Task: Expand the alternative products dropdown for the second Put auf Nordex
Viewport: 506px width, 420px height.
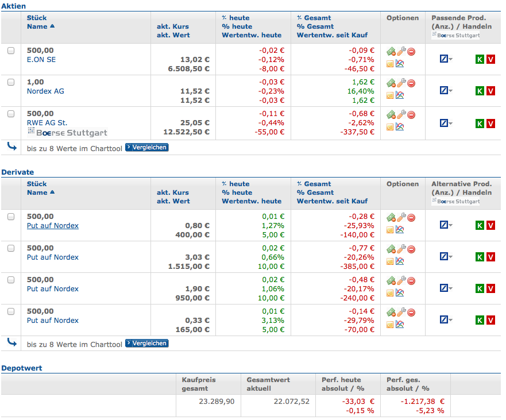Action: (445, 256)
